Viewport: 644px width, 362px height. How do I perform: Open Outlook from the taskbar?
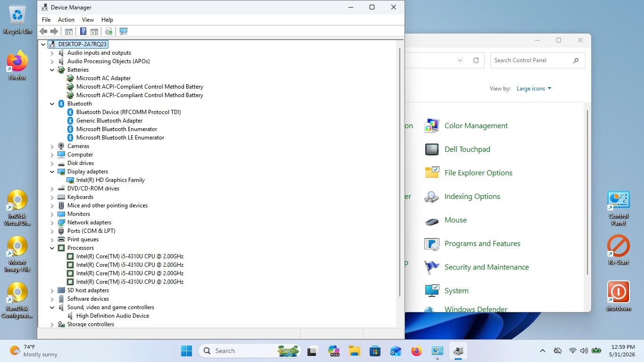pyautogui.click(x=396, y=351)
